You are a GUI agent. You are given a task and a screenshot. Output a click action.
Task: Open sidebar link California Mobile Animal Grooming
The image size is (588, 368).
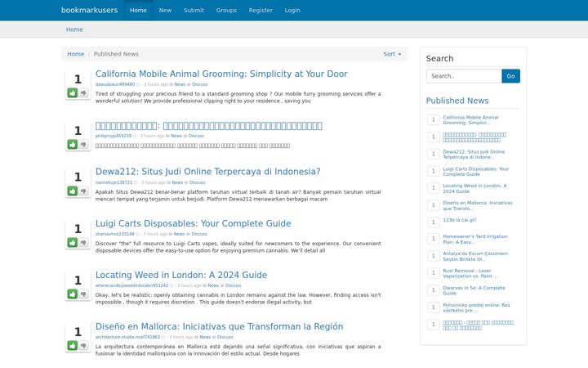tap(470, 119)
